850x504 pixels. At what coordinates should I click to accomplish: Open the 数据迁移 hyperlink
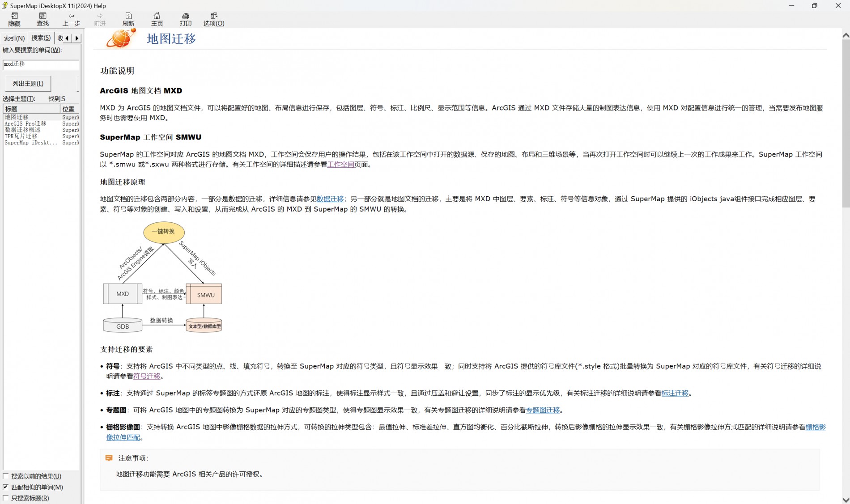point(330,199)
